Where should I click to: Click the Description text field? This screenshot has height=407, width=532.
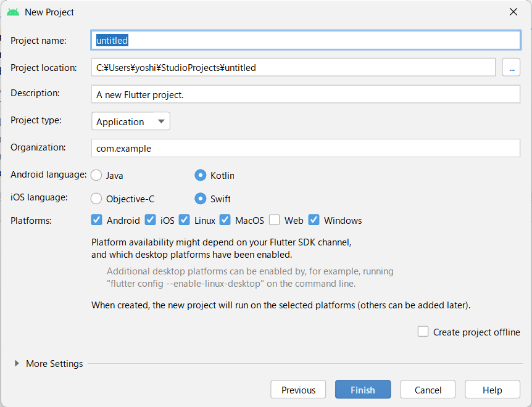[x=305, y=94]
